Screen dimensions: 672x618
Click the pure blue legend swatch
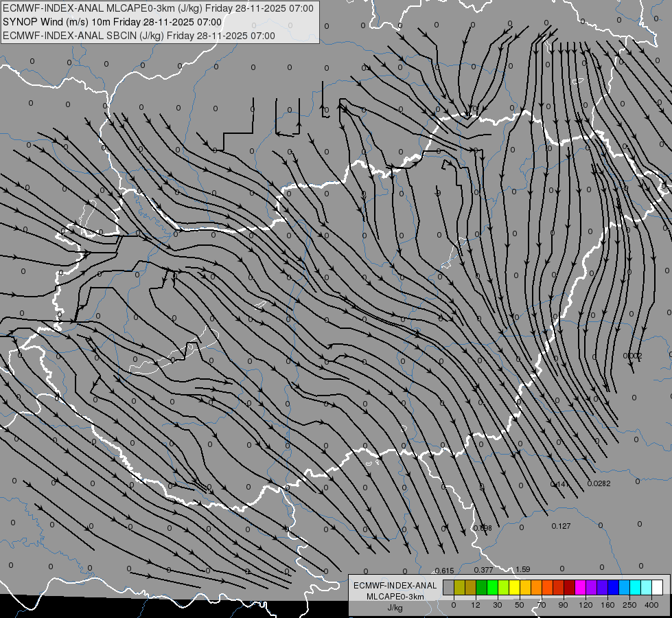point(613,587)
